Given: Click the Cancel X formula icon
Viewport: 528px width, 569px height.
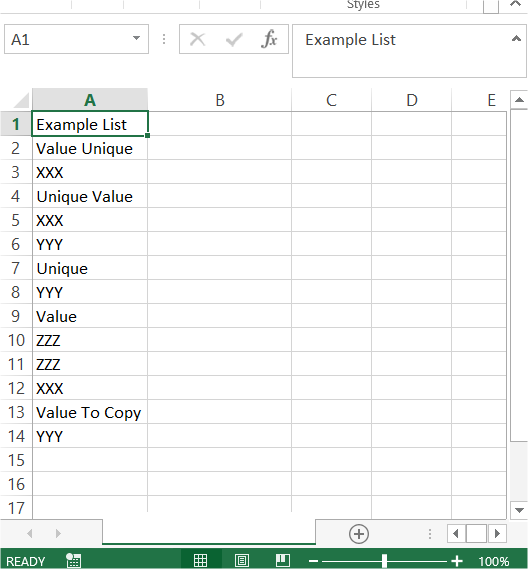Looking at the screenshot, I should (198, 39).
